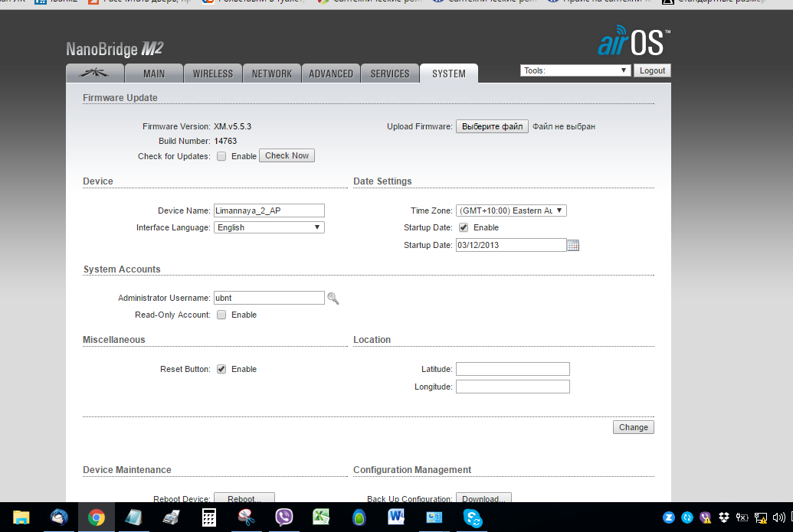Open the Interface Language dropdown

click(x=269, y=227)
